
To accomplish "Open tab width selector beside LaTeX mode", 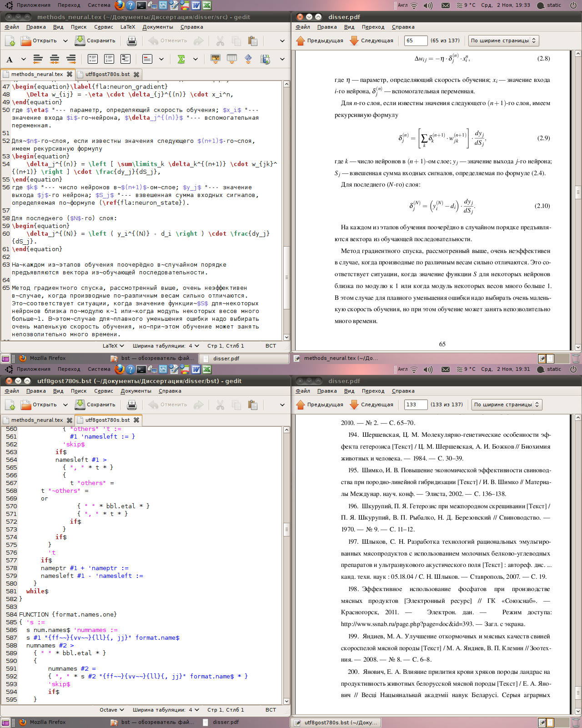I will [166, 346].
